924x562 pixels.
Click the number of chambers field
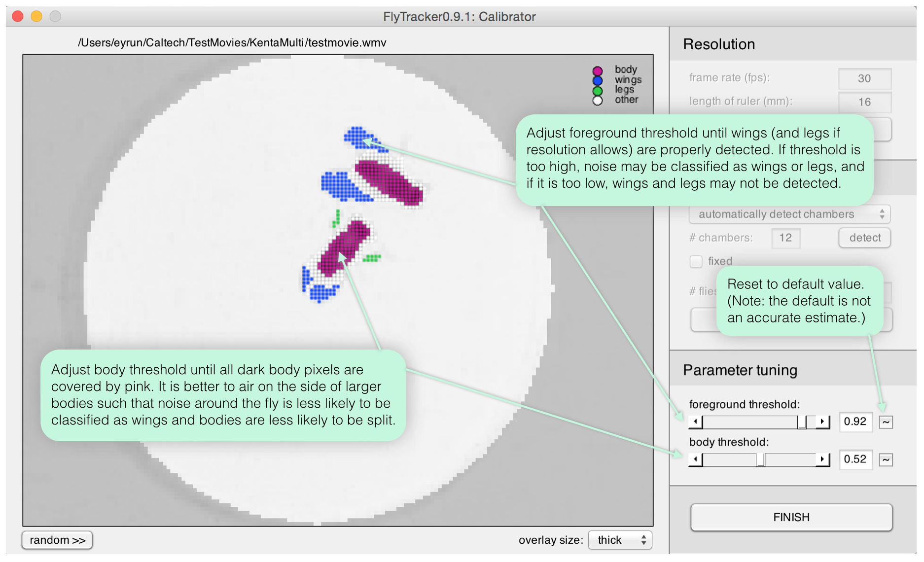pyautogui.click(x=785, y=238)
